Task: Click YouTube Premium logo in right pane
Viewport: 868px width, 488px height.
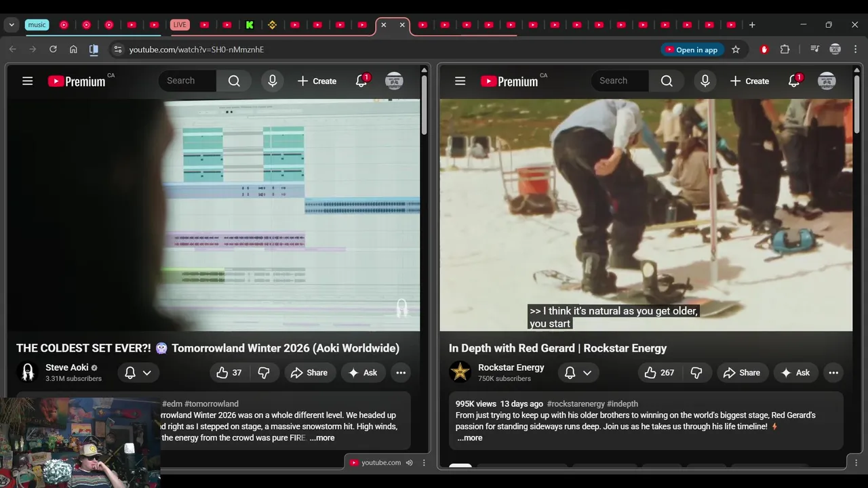Action: tap(509, 81)
